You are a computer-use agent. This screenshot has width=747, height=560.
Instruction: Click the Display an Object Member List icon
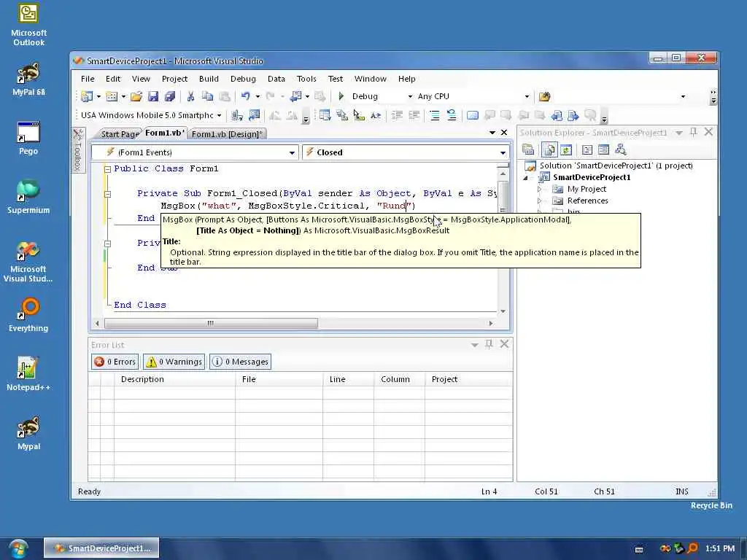(x=325, y=115)
